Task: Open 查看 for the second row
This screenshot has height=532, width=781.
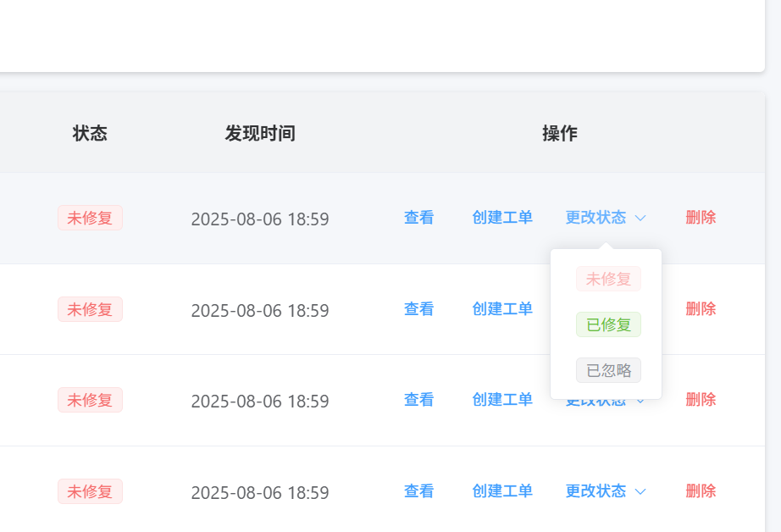Action: pos(418,309)
